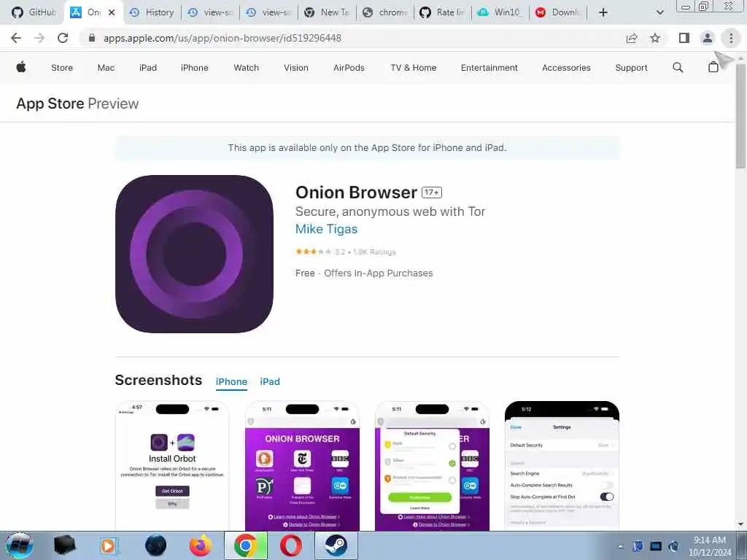This screenshot has width=747, height=560.
Task: Click the 17+ age rating badge
Action: tap(432, 192)
